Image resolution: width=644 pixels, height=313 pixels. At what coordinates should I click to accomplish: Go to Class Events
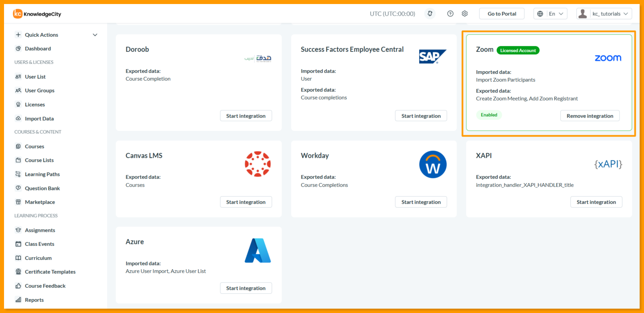coord(40,244)
